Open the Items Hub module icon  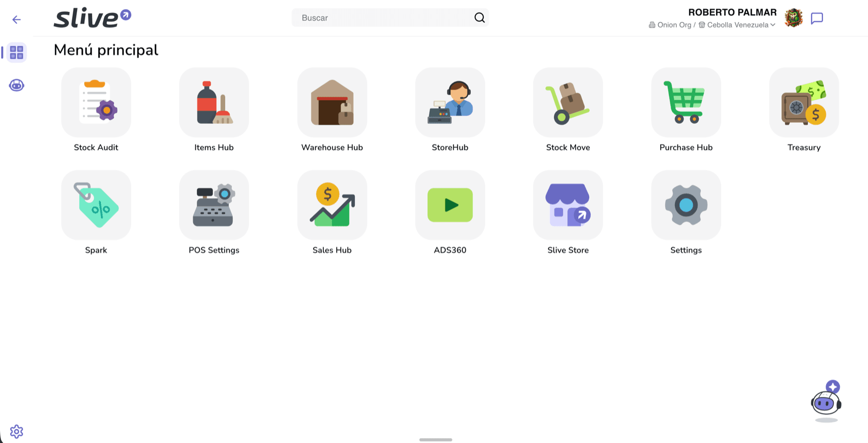[x=214, y=102]
